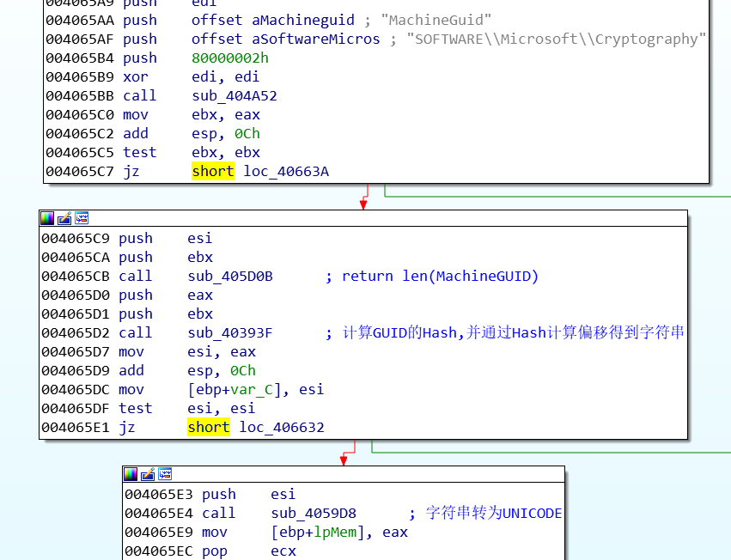Click the graph node icon of block 004065E3
The image size is (731, 560).
point(165,474)
